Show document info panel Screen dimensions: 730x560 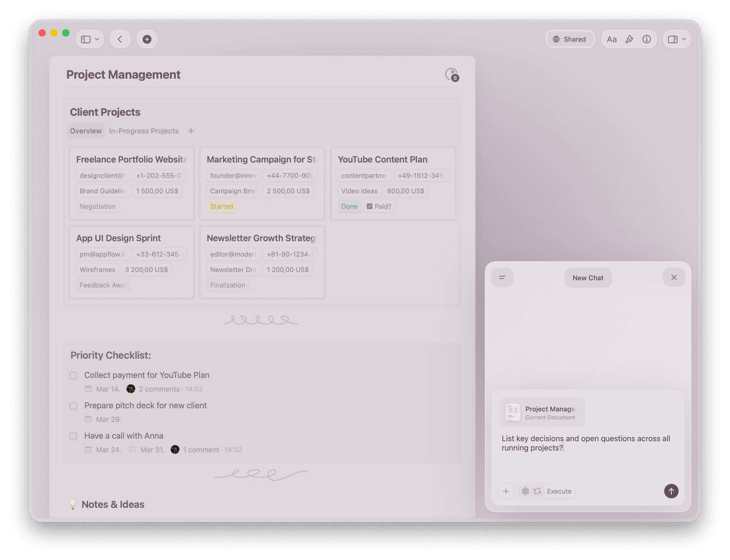pyautogui.click(x=647, y=39)
